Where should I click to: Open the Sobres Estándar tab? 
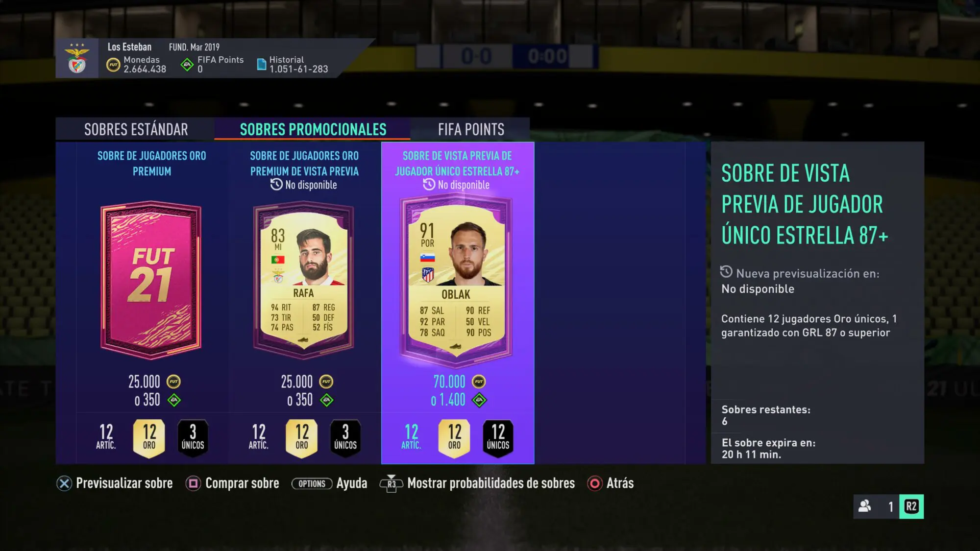click(136, 129)
